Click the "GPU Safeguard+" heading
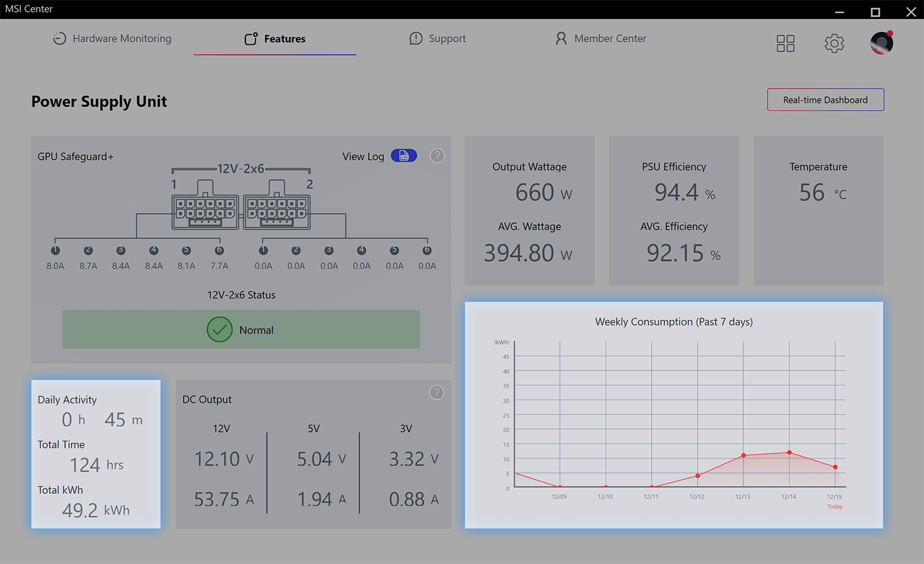Screen dimensions: 924x564 pos(75,157)
